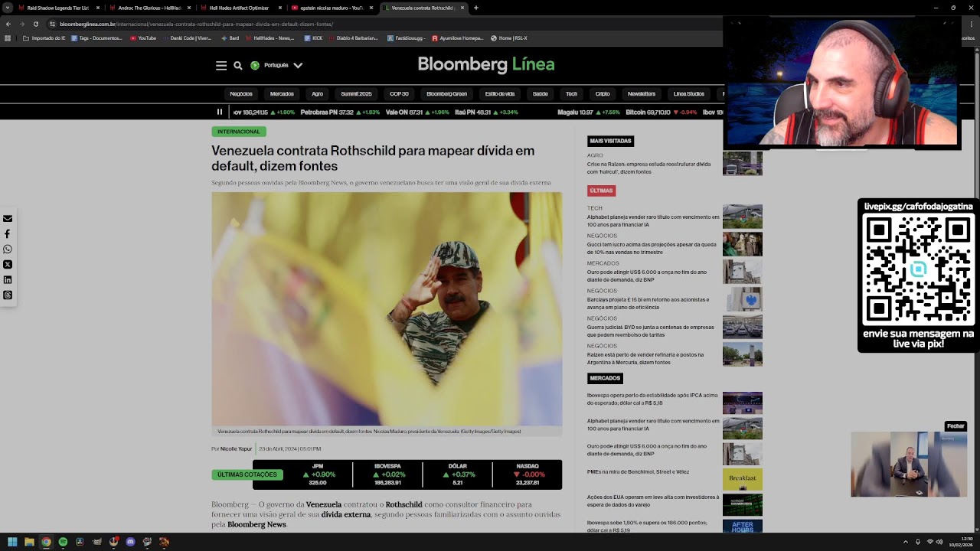Open Bloomberg News link in article text
Image resolution: width=980 pixels, height=551 pixels.
pos(256,524)
